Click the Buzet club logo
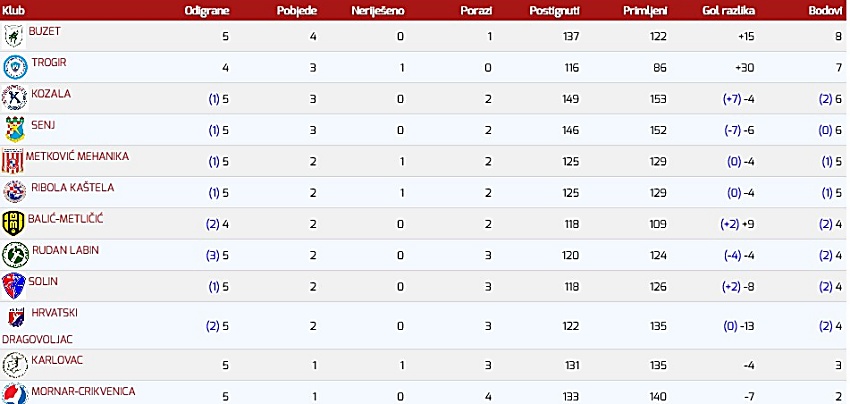Image resolution: width=850 pixels, height=404 pixels. click(x=14, y=36)
